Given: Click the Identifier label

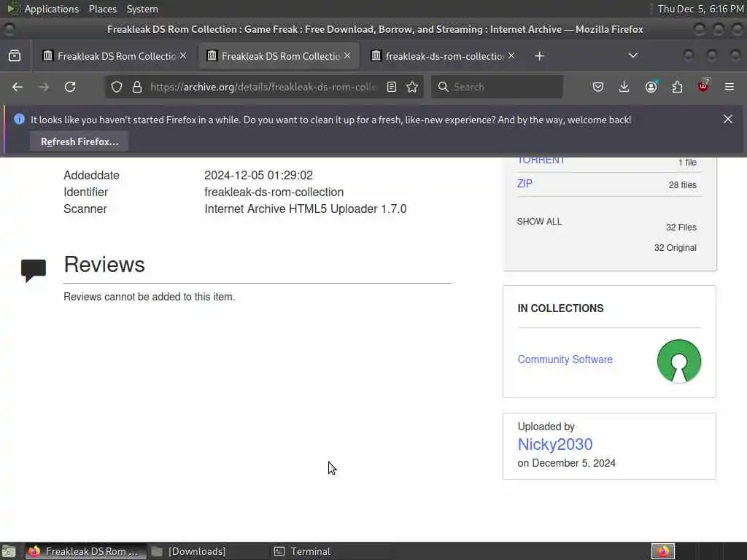Looking at the screenshot, I should pos(86,192).
